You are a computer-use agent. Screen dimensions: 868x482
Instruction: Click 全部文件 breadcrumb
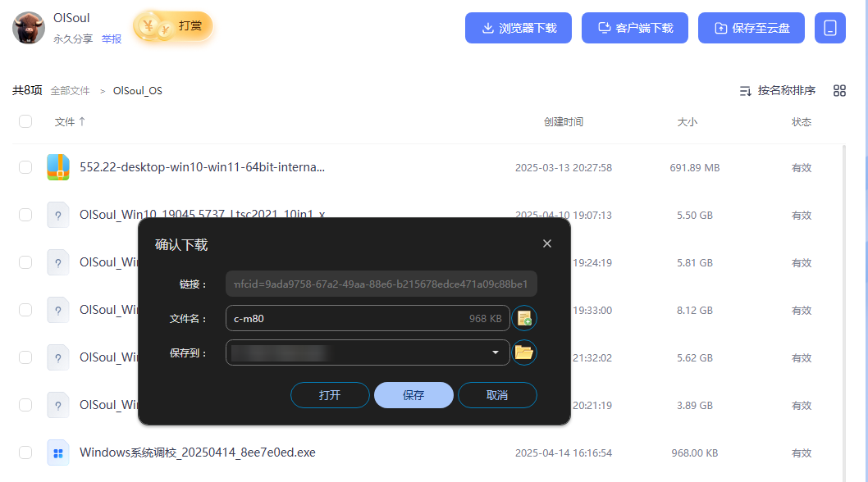[x=70, y=91]
